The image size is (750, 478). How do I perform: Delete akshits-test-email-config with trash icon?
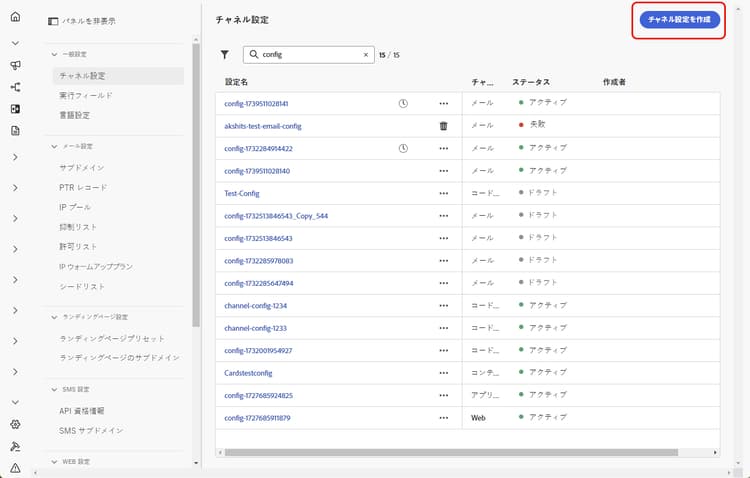pyautogui.click(x=443, y=126)
